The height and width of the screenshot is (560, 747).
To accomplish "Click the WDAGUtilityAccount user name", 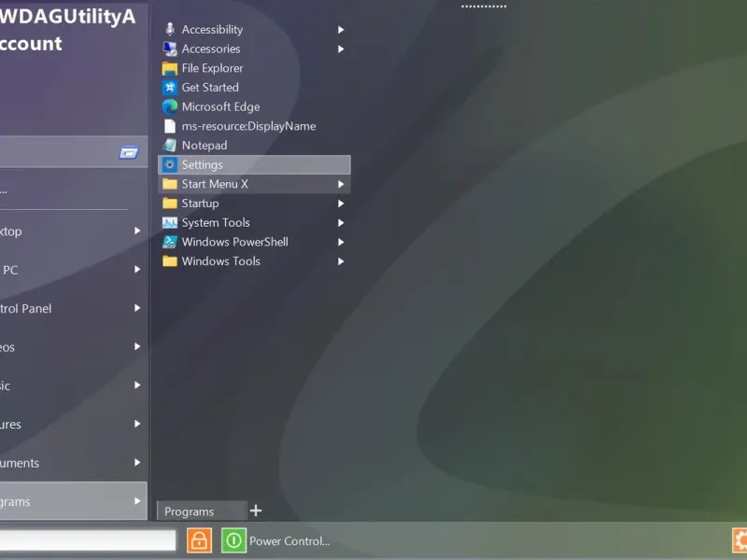I will pyautogui.click(x=67, y=30).
